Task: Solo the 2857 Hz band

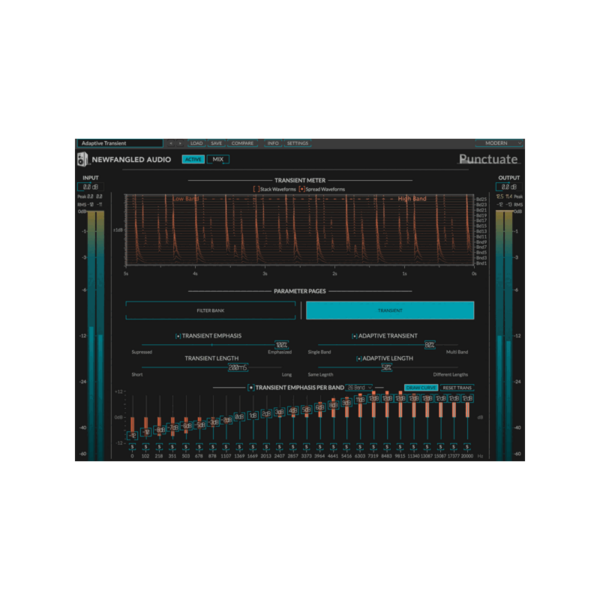Action: point(293,447)
